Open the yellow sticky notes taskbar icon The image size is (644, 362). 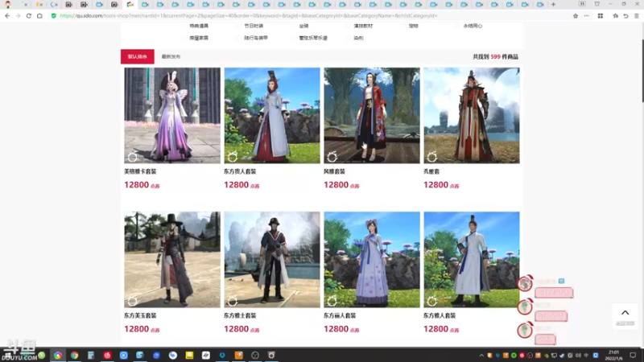point(189,355)
